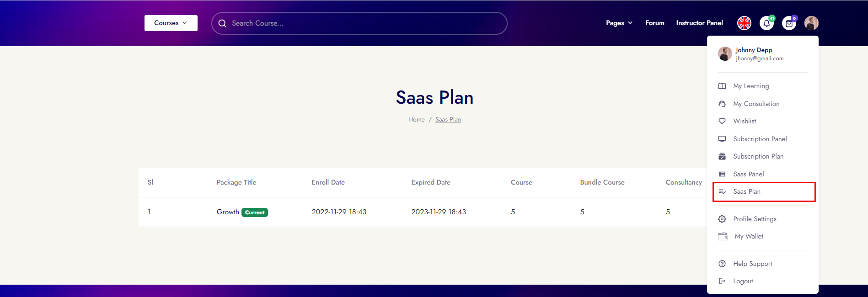Open the Pages dropdown menu
The height and width of the screenshot is (297, 868).
[619, 23]
